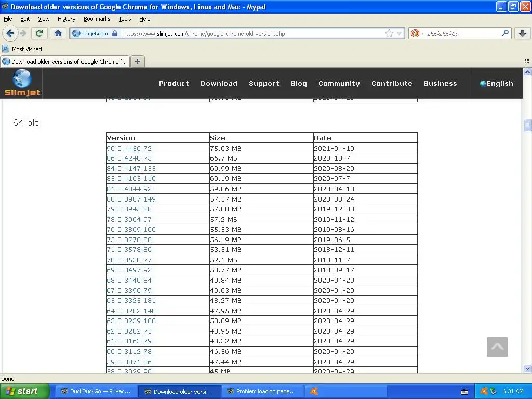
Task: Click the DuckDuckGo search field
Action: coord(462,34)
